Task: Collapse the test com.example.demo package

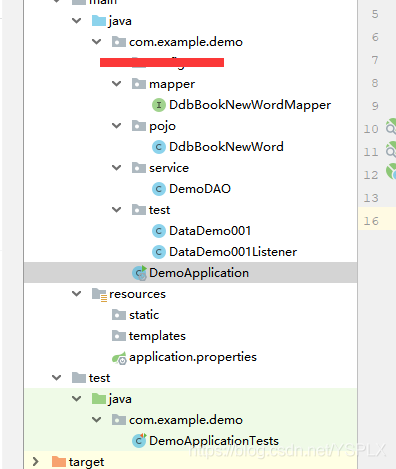Action: coord(97,420)
